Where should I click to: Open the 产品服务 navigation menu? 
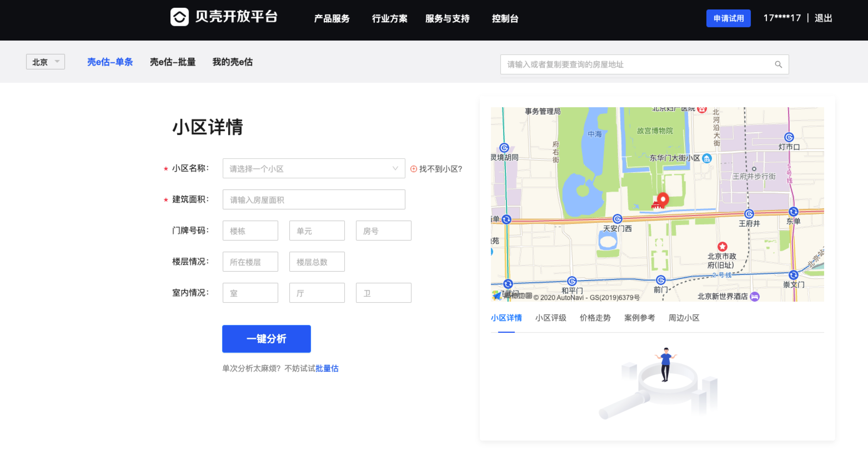pos(332,19)
